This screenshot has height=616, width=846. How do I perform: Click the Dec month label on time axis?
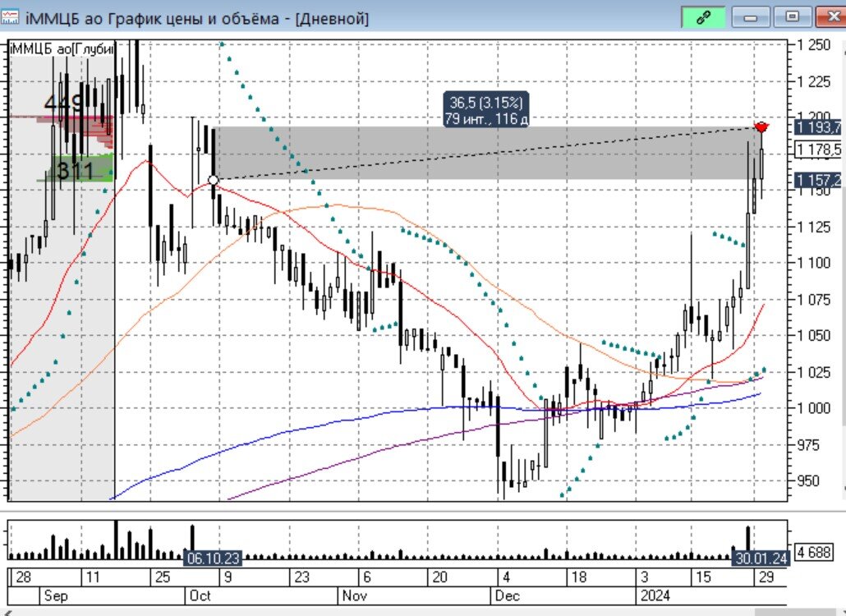(x=508, y=595)
